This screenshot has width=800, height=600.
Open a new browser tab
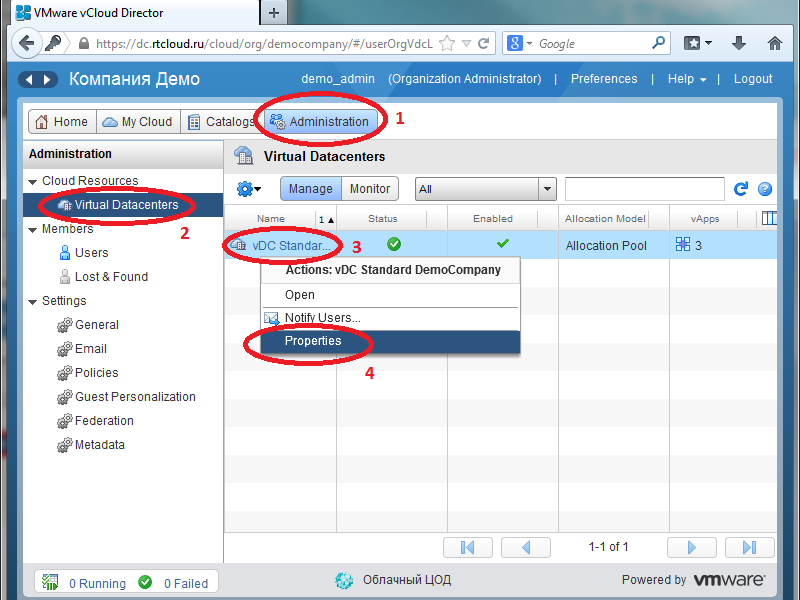pos(274,13)
